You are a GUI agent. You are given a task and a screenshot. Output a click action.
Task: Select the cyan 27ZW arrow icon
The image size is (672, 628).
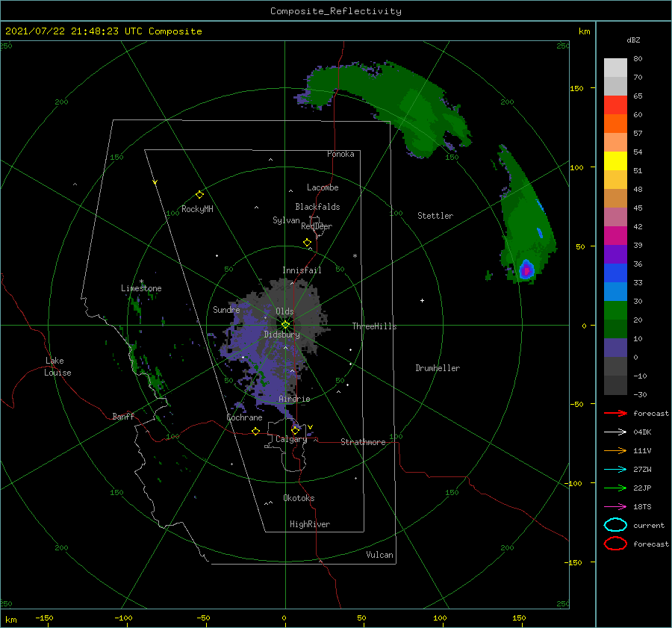615,470
